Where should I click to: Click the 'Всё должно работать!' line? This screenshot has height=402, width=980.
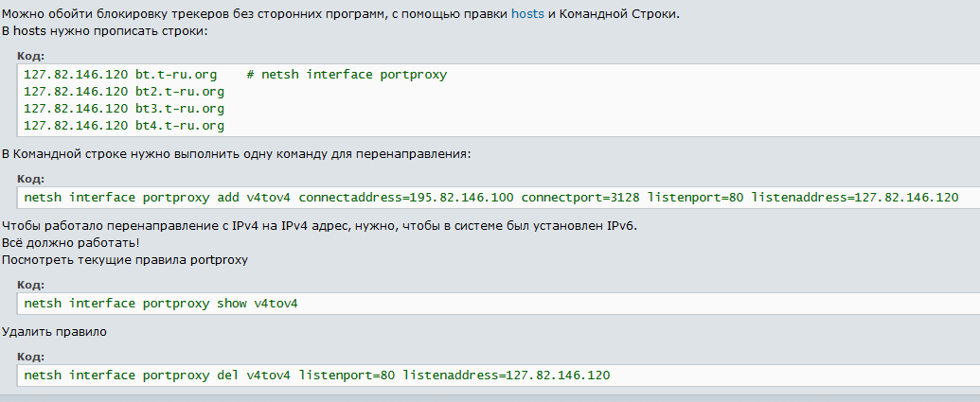pos(71,243)
